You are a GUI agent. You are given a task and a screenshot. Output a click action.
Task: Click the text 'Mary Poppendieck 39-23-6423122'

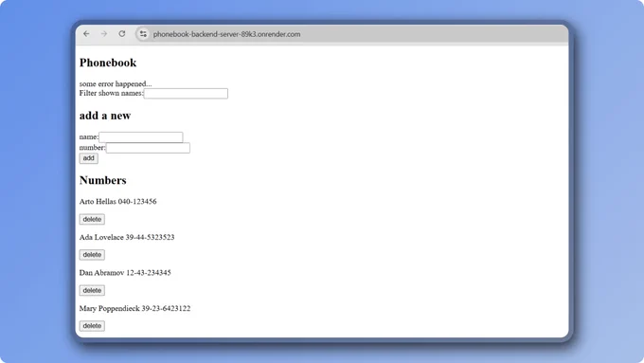(134, 308)
